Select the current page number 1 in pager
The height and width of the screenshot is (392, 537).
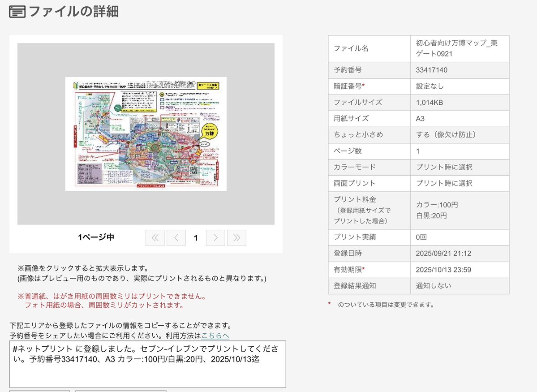tap(196, 238)
